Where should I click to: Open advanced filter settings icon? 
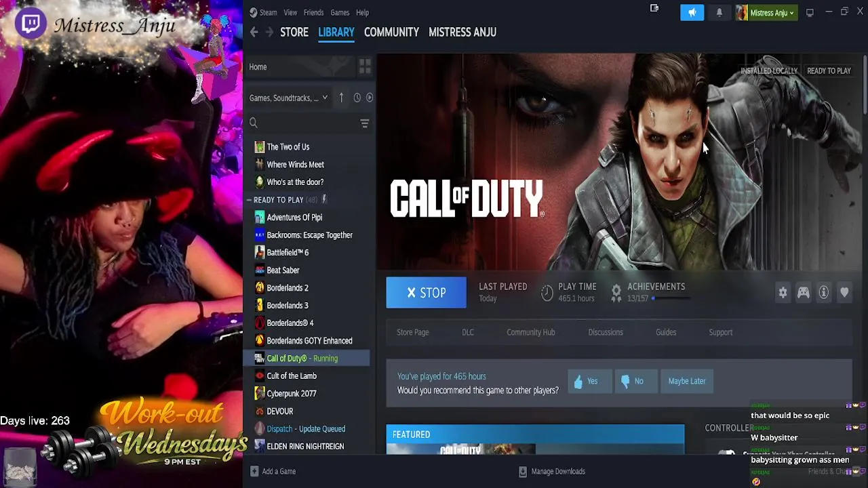pos(364,123)
